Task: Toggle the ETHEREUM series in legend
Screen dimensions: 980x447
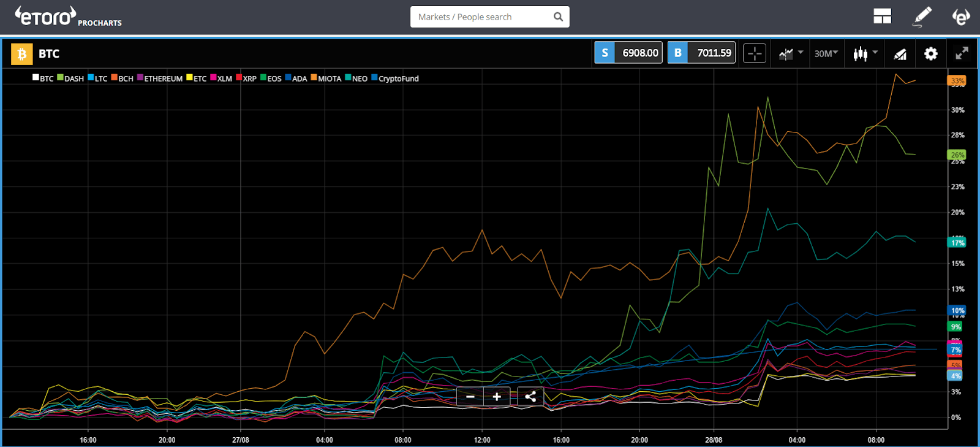Action: (160, 78)
